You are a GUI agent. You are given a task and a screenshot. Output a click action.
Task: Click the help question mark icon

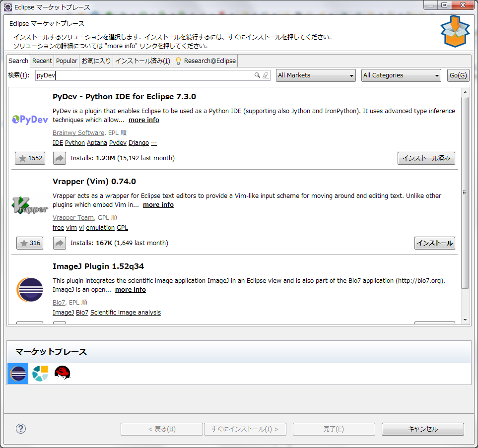(21, 429)
